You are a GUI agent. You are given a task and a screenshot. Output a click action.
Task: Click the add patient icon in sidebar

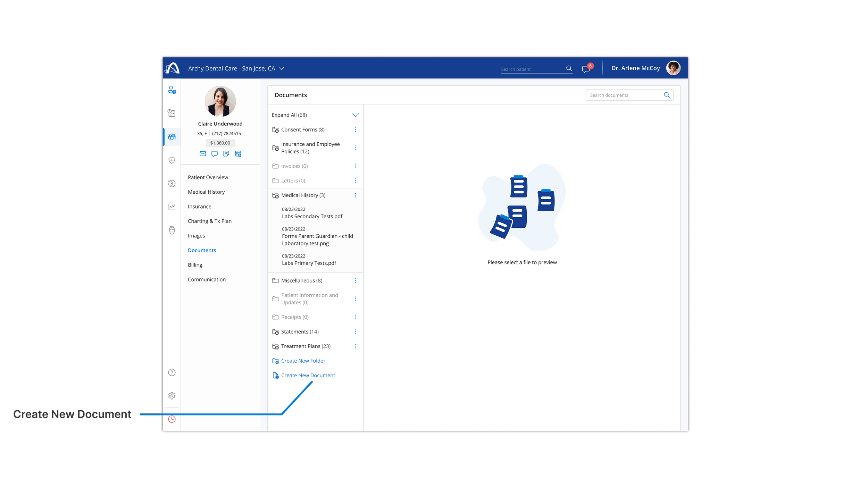pyautogui.click(x=172, y=90)
